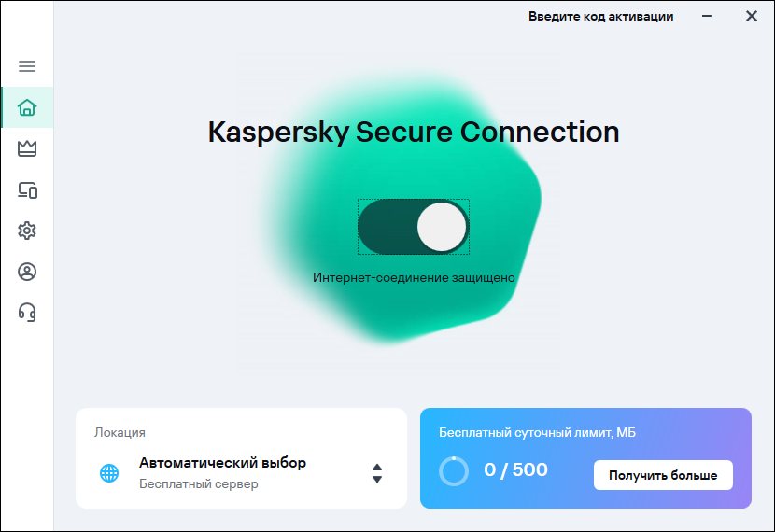Click the Бесплатный суточный лимит heading
775x532 pixels.
(537, 432)
